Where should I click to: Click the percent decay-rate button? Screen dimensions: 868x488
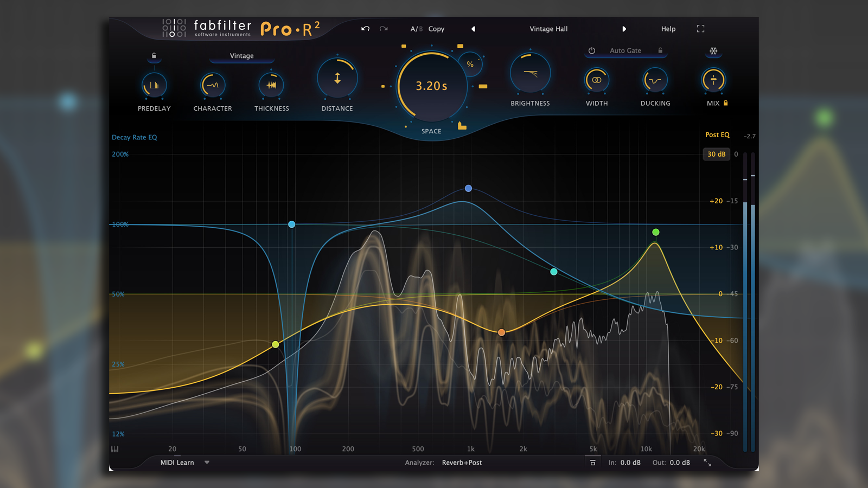[470, 64]
